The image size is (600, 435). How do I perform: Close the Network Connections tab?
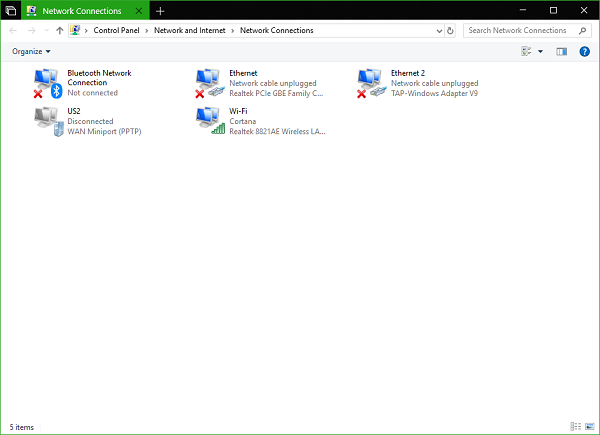(139, 11)
